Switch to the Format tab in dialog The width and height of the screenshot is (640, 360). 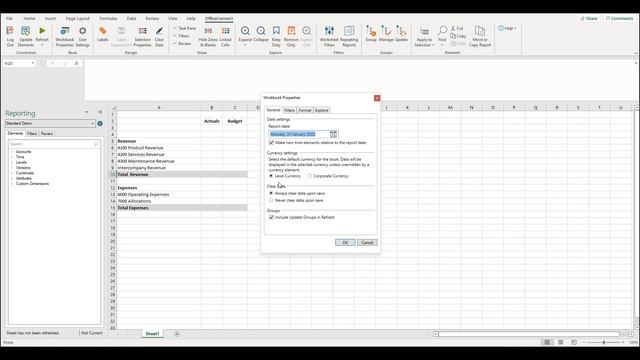coord(304,110)
